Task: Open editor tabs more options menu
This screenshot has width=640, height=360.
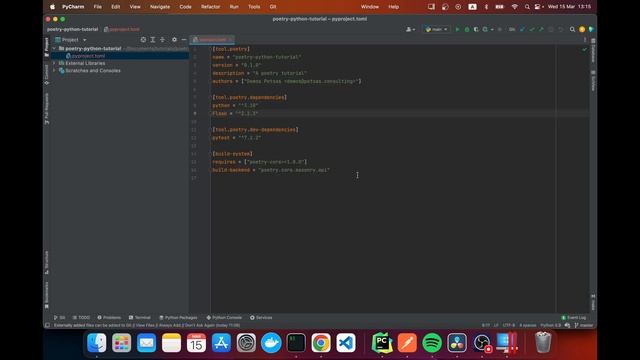Action: (x=585, y=40)
